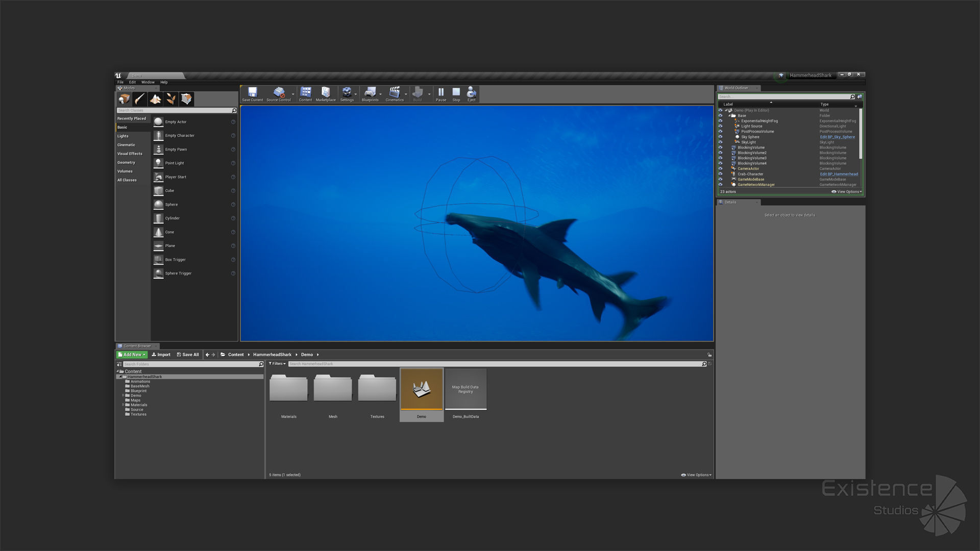980x551 pixels.
Task: Select Player Start in Basic list
Action: coord(194,177)
